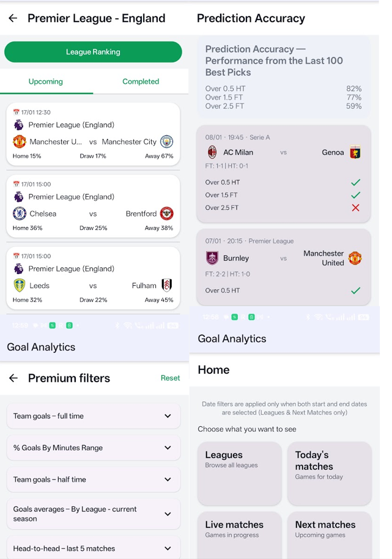The height and width of the screenshot is (559, 392).
Task: Expand Head-to-head – last 5 matches filter
Action: [168, 548]
